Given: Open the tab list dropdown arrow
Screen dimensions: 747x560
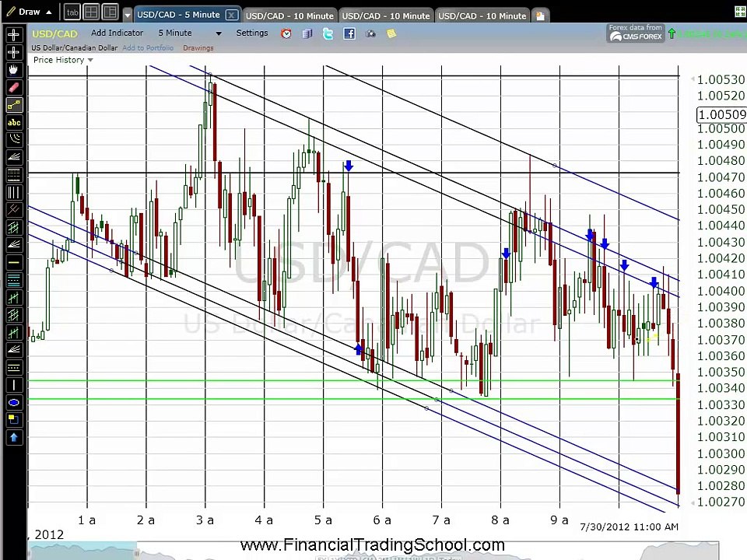Looking at the screenshot, I should pyautogui.click(x=127, y=16).
